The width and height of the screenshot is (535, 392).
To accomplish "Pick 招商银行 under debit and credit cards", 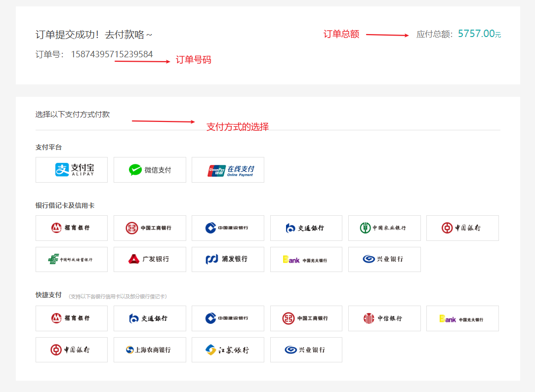I will click(72, 228).
